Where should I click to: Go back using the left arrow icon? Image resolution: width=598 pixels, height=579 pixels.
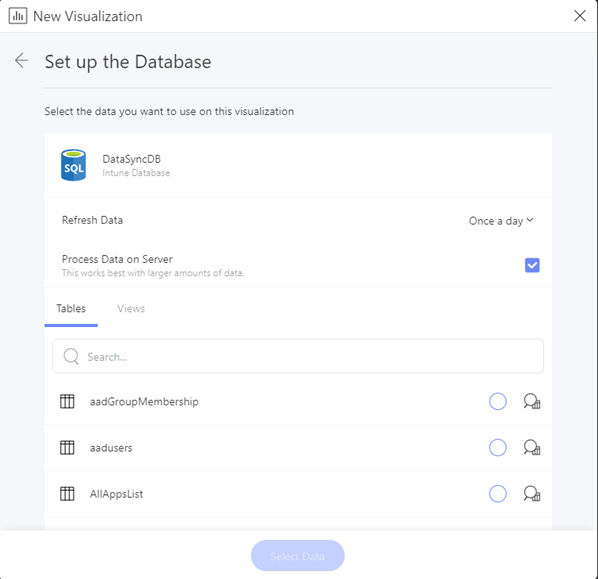[x=21, y=61]
